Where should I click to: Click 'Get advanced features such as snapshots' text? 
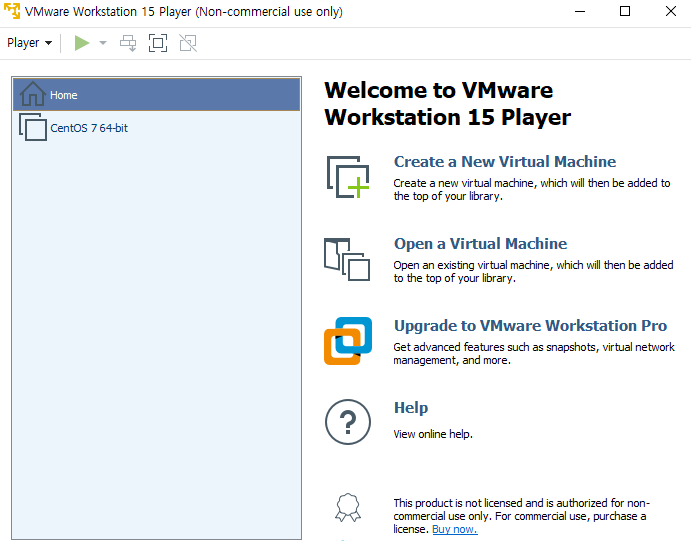(x=534, y=353)
